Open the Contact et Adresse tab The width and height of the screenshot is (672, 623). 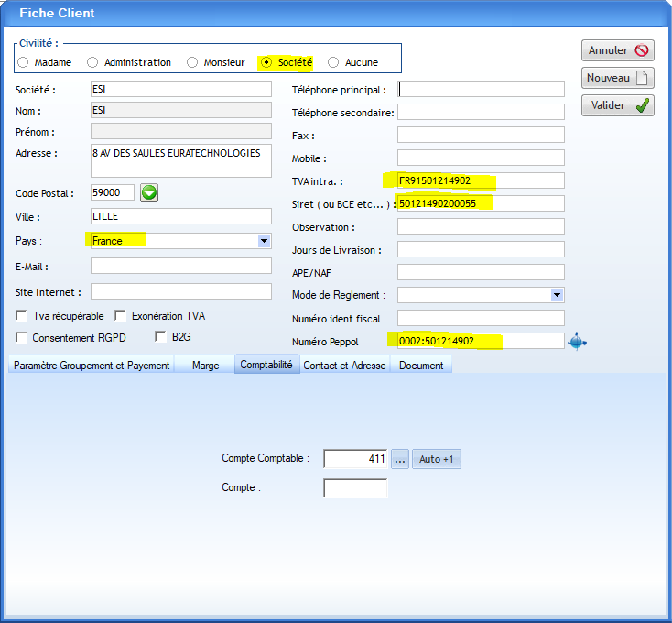(344, 365)
